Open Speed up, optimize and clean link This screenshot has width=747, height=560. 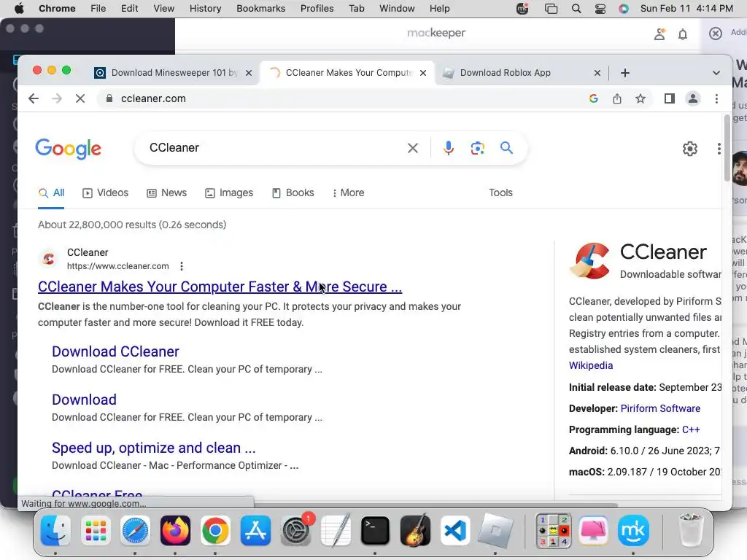click(x=153, y=448)
